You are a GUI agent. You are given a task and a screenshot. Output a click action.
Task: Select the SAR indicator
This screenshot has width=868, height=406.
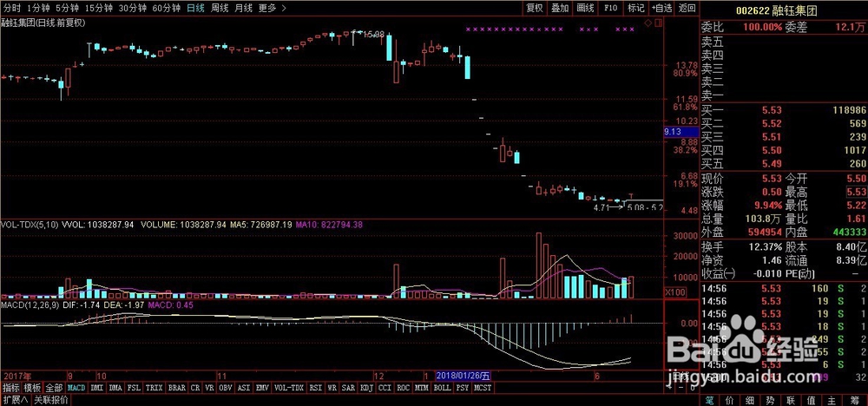point(349,388)
